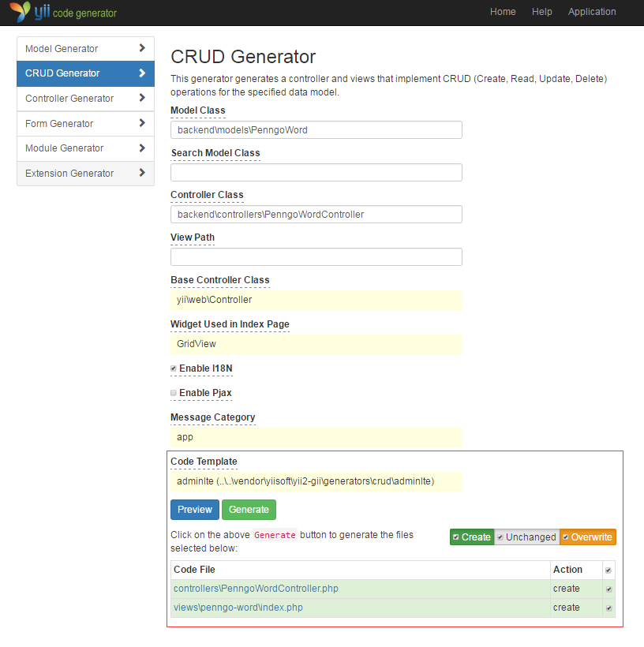Click the CRUD Generator page heading
The width and height of the screenshot is (644, 647).
(243, 57)
